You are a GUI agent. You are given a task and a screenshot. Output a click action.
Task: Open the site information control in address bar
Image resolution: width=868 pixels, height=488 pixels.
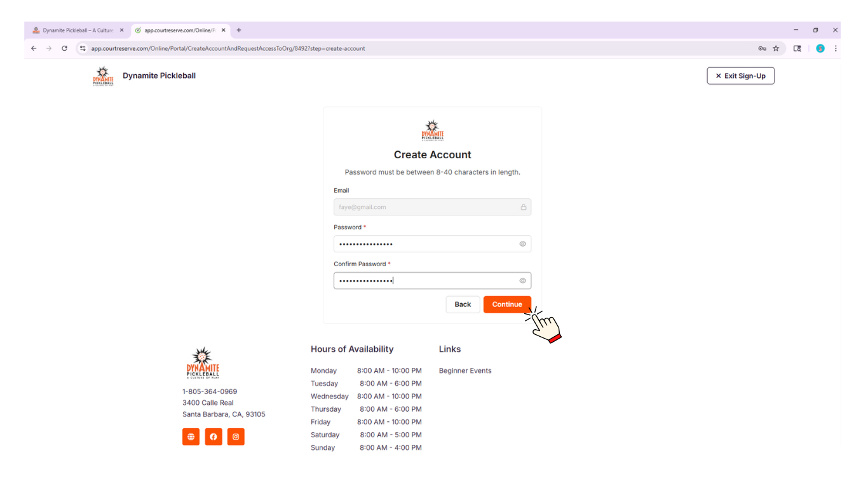83,48
